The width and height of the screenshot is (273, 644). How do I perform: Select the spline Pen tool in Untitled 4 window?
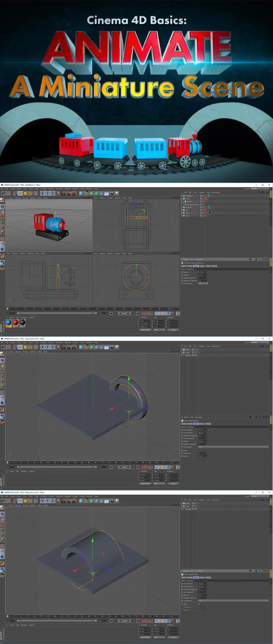point(86,193)
